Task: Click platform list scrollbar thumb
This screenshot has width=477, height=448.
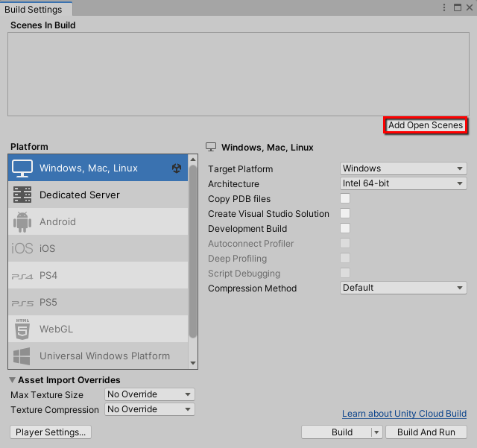Action: (x=193, y=251)
